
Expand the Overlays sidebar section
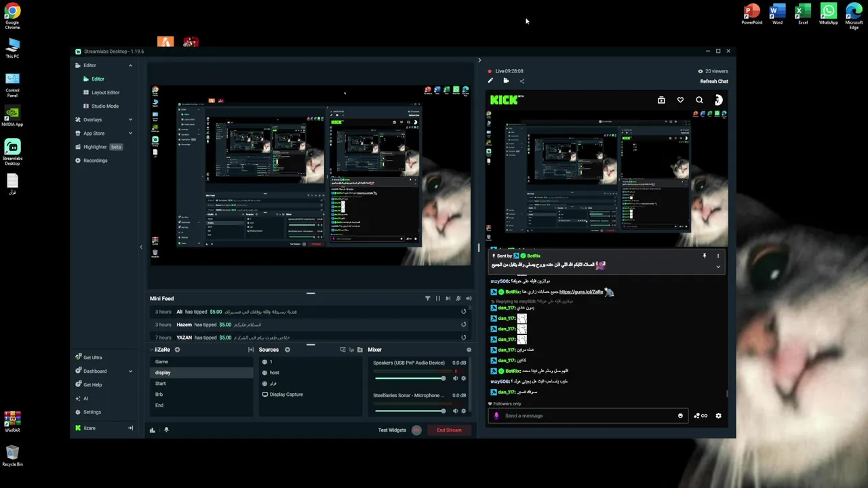pyautogui.click(x=130, y=119)
